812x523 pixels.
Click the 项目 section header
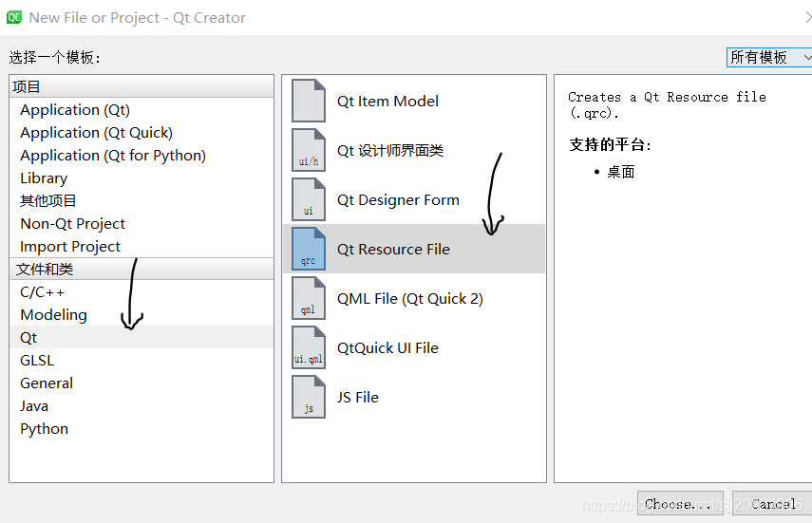(x=142, y=86)
